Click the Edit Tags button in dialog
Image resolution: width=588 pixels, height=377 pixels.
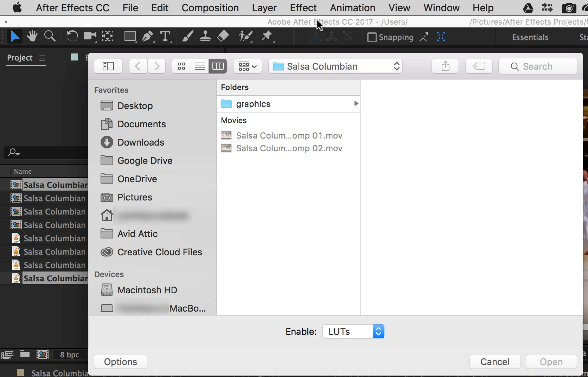click(x=479, y=66)
